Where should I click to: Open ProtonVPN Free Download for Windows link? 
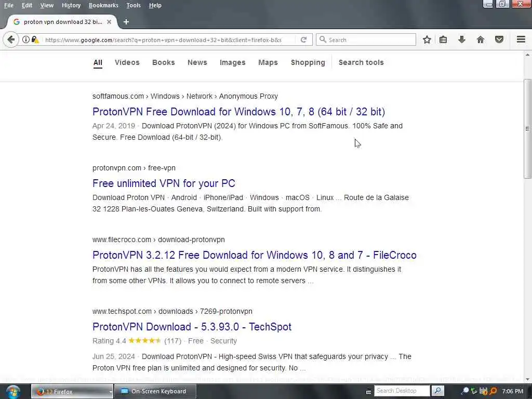[x=238, y=112]
